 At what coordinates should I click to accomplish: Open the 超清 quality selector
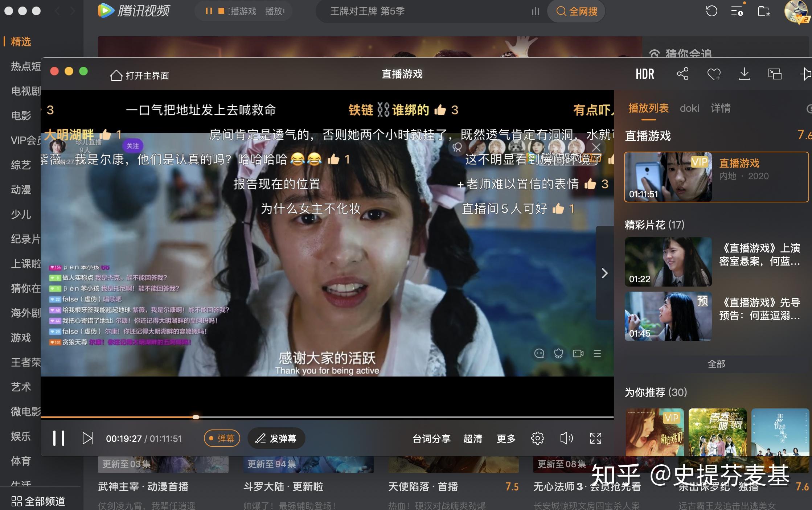pos(472,439)
